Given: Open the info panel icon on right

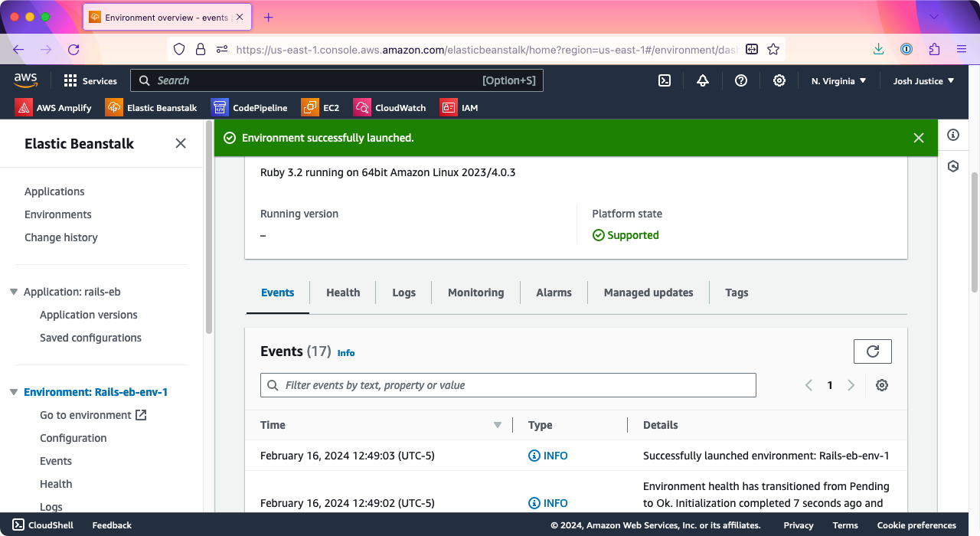Looking at the screenshot, I should (x=953, y=135).
